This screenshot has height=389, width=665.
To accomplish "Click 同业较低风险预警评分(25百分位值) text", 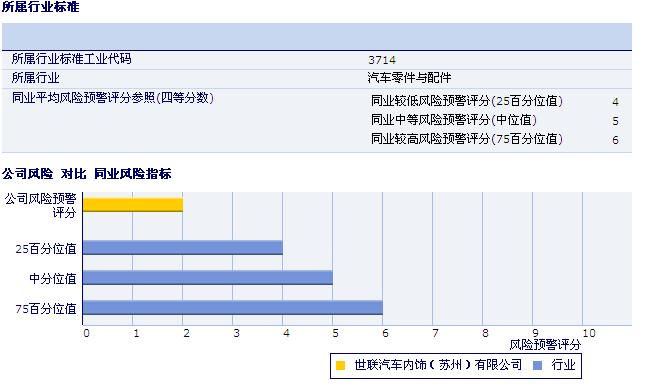I will [467, 101].
